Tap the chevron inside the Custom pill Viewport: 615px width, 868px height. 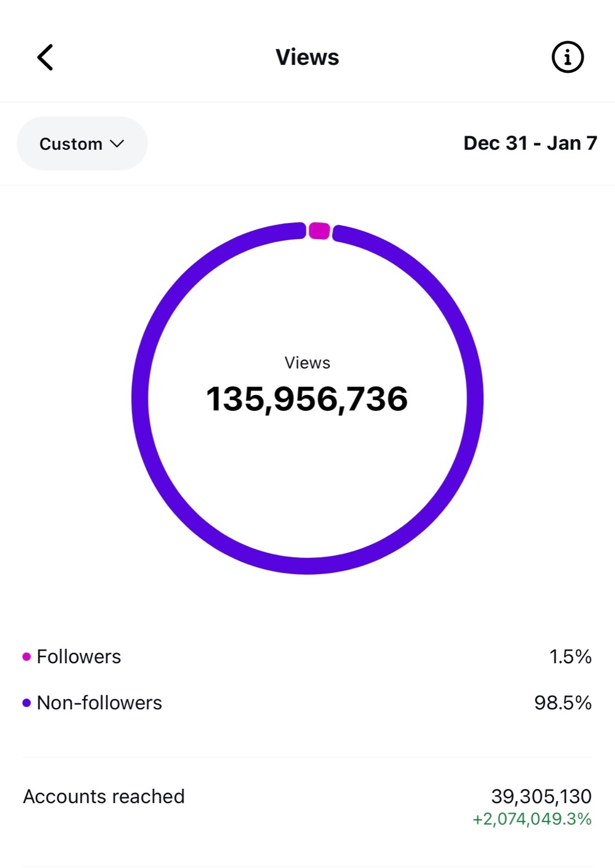tap(117, 144)
